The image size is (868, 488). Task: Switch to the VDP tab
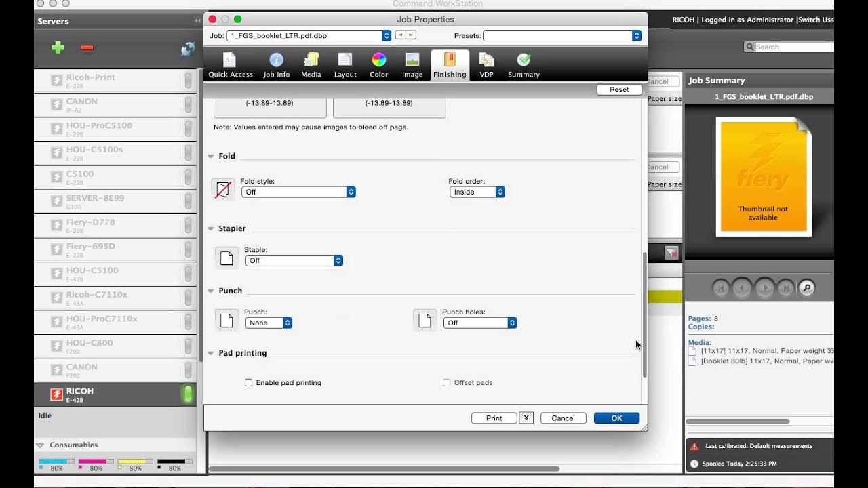click(486, 66)
